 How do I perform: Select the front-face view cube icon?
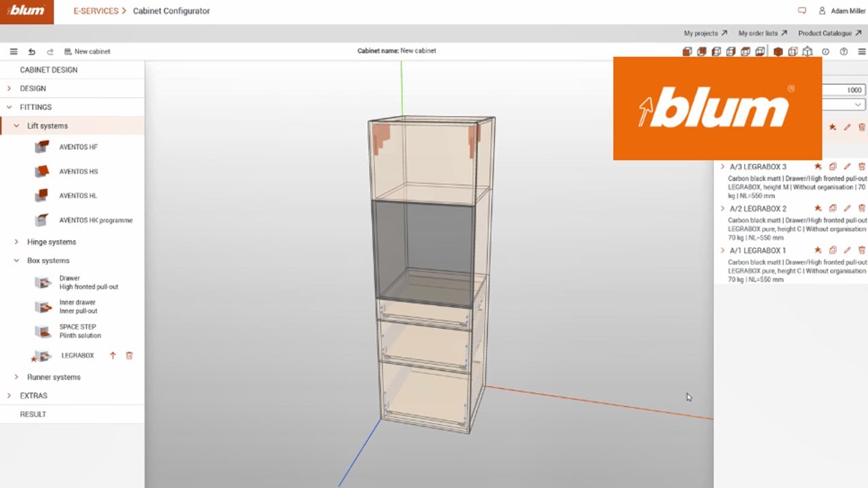coord(687,52)
